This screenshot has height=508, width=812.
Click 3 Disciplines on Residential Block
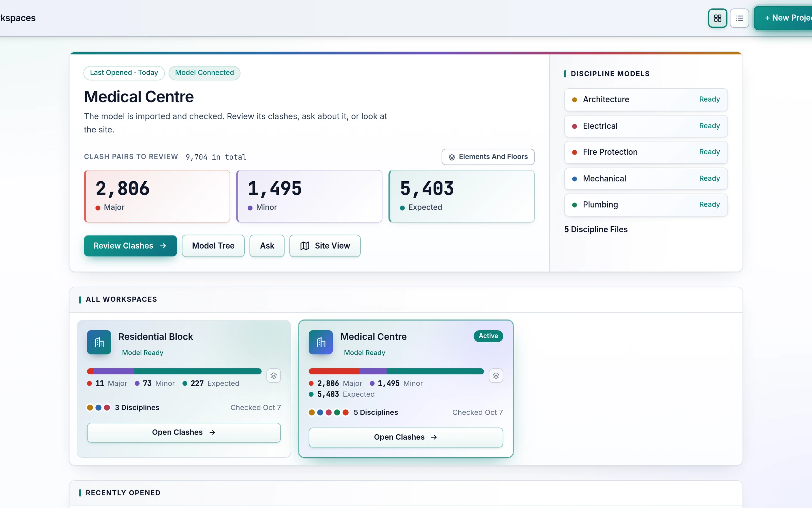click(137, 407)
